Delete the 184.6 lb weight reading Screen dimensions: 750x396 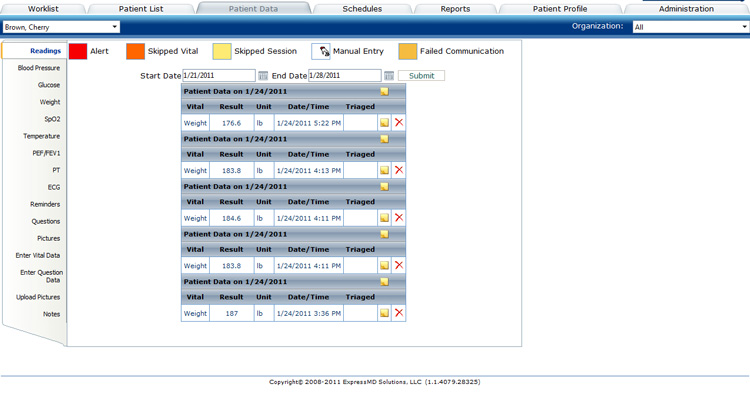(x=399, y=218)
